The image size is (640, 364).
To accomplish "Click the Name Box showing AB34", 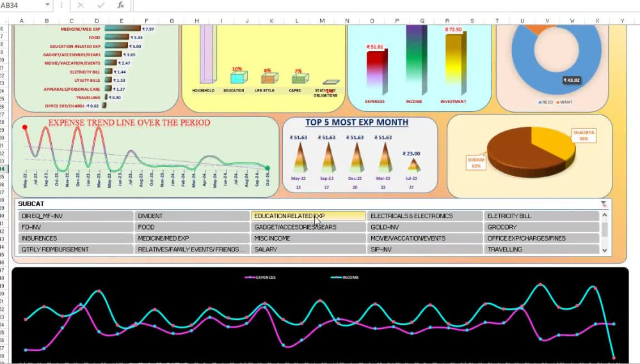I will (x=22, y=5).
